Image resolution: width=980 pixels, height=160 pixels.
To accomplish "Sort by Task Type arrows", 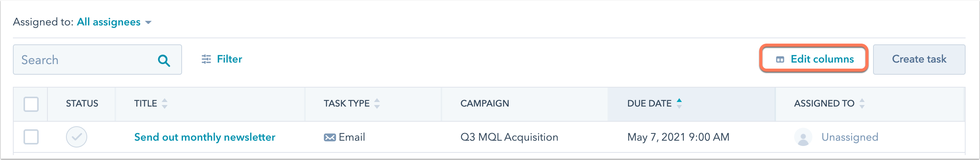I will coord(377,104).
